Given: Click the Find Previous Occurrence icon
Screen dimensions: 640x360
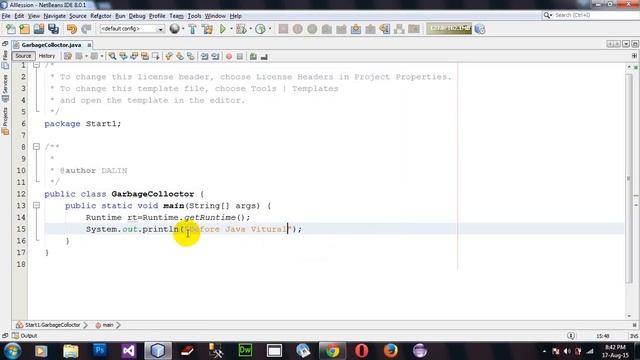Looking at the screenshot, I should click(123, 56).
